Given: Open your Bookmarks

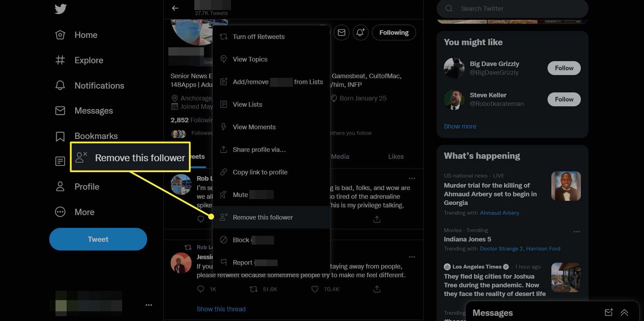Looking at the screenshot, I should 96,136.
